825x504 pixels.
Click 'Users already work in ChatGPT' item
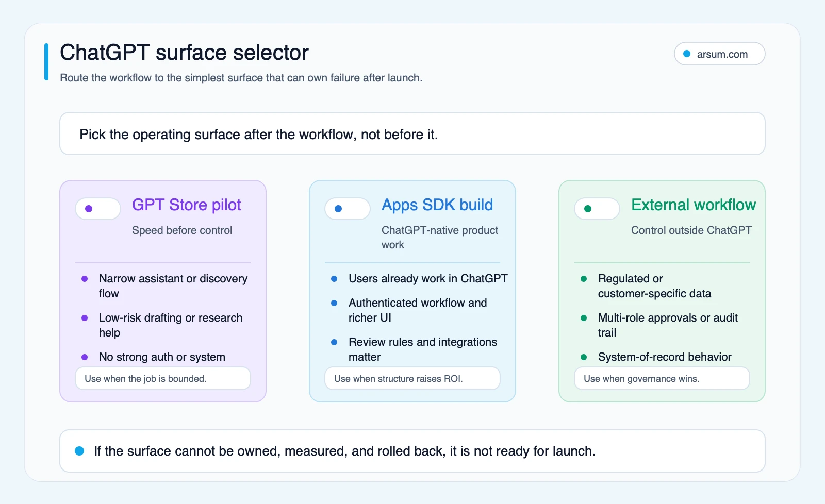pyautogui.click(x=428, y=278)
